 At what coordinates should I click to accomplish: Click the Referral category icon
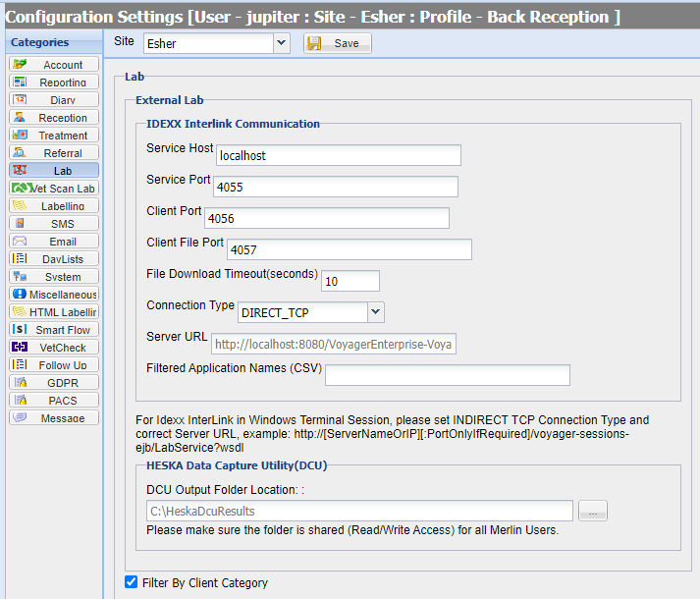(20, 153)
